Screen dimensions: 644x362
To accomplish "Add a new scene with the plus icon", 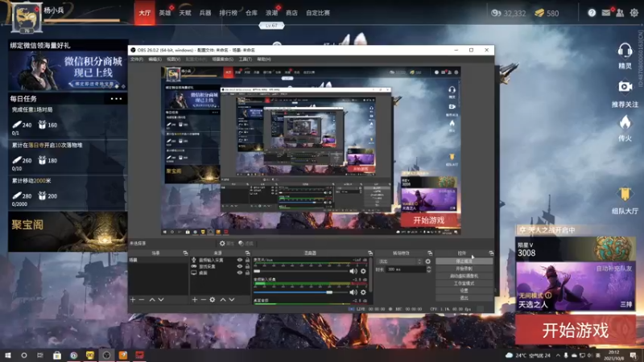I will [133, 300].
